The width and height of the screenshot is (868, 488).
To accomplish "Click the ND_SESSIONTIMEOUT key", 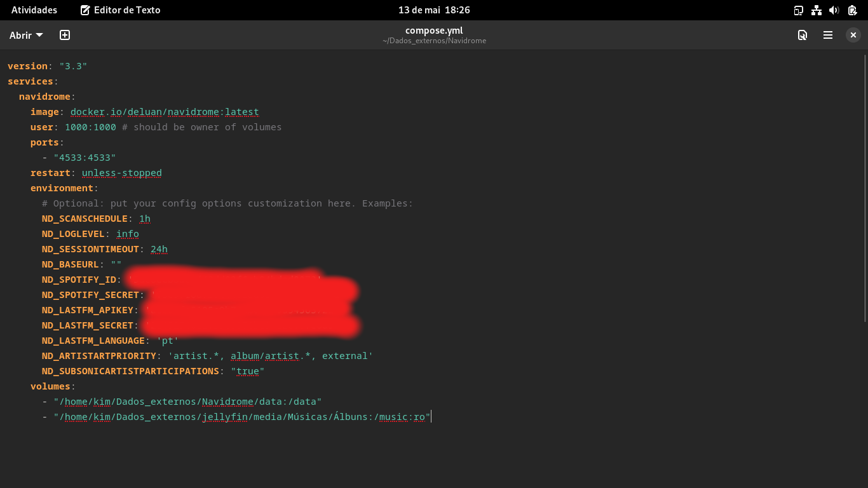I will click(90, 249).
